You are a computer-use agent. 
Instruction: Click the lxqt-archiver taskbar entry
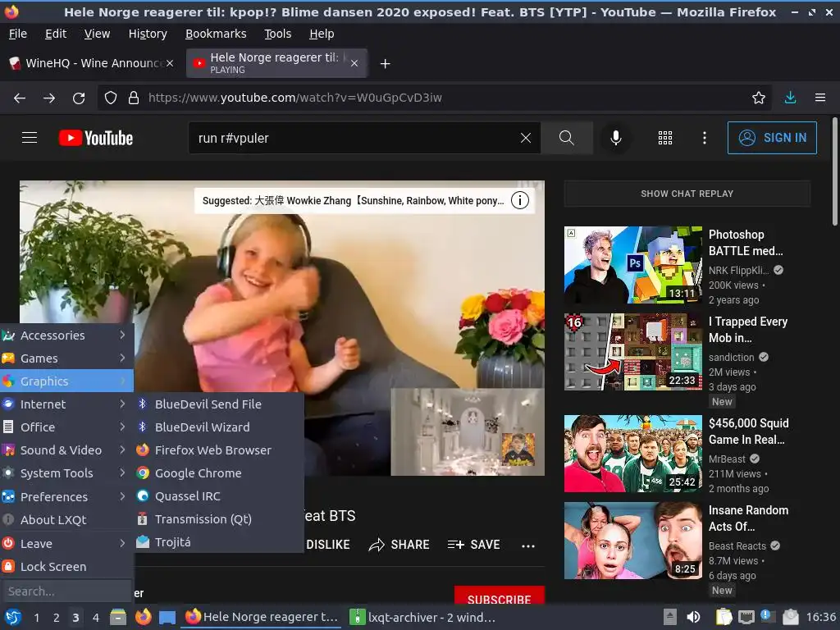(x=422, y=617)
